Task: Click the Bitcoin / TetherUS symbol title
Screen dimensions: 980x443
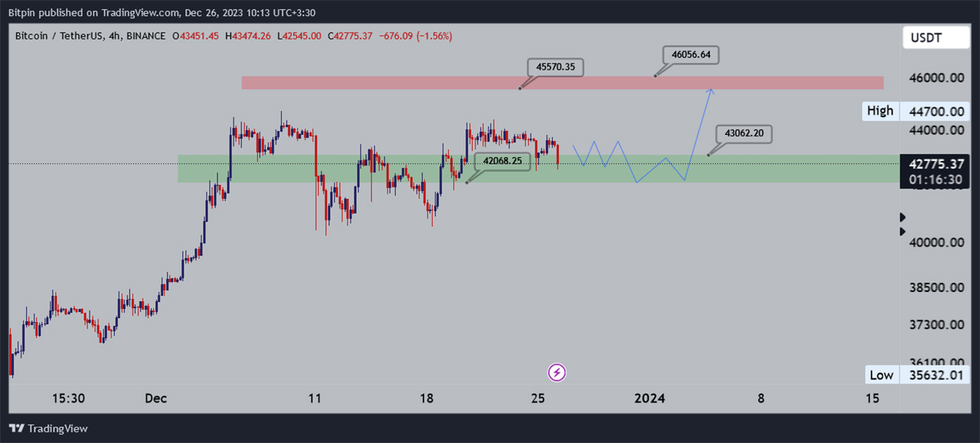Action: pyautogui.click(x=57, y=36)
